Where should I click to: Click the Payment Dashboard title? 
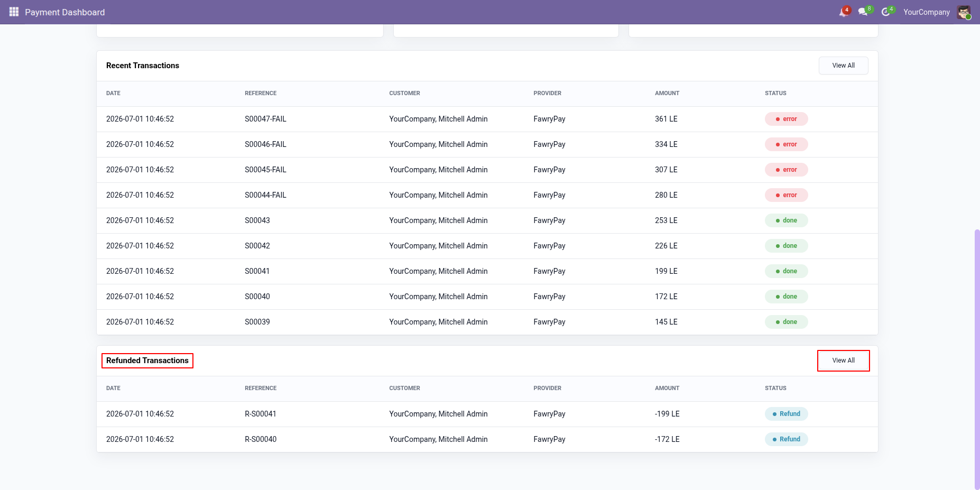click(x=65, y=12)
